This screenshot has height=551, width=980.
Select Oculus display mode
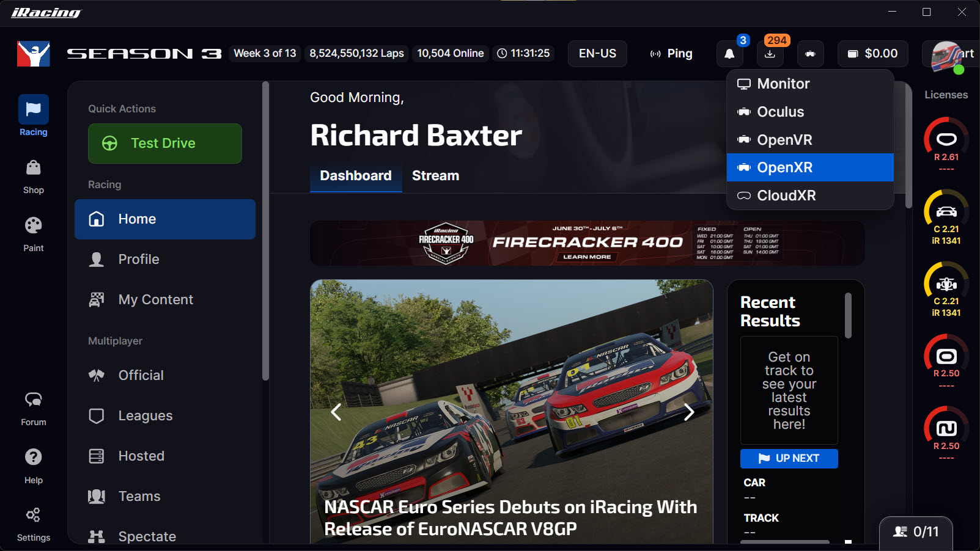(810, 112)
